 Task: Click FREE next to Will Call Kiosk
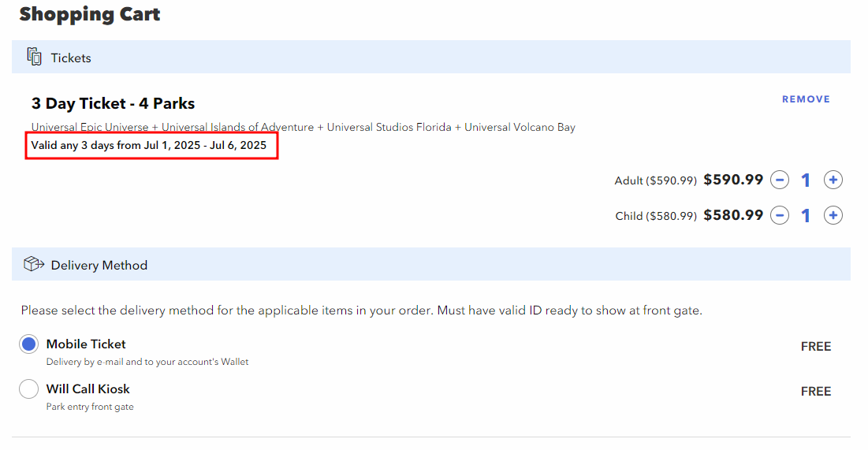(816, 392)
